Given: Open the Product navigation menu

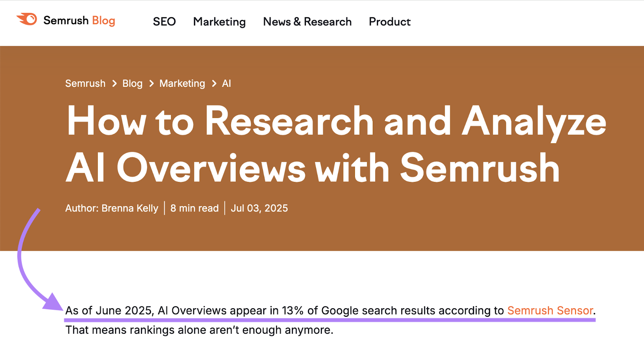Looking at the screenshot, I should 389,22.
